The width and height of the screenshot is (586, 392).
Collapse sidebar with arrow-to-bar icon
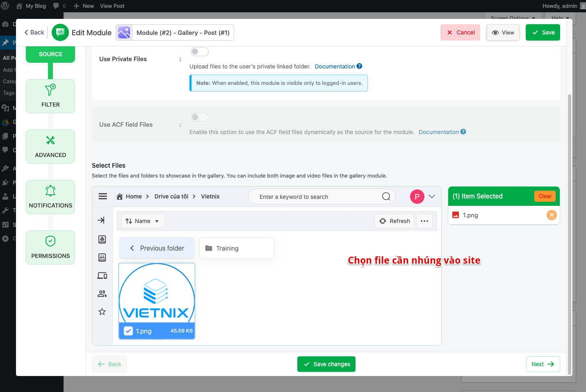(101, 220)
